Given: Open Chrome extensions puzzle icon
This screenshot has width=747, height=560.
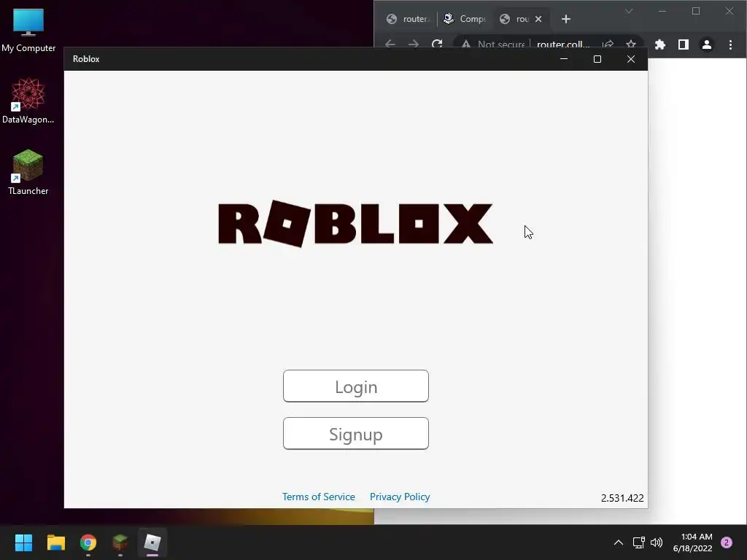Looking at the screenshot, I should pyautogui.click(x=659, y=44).
